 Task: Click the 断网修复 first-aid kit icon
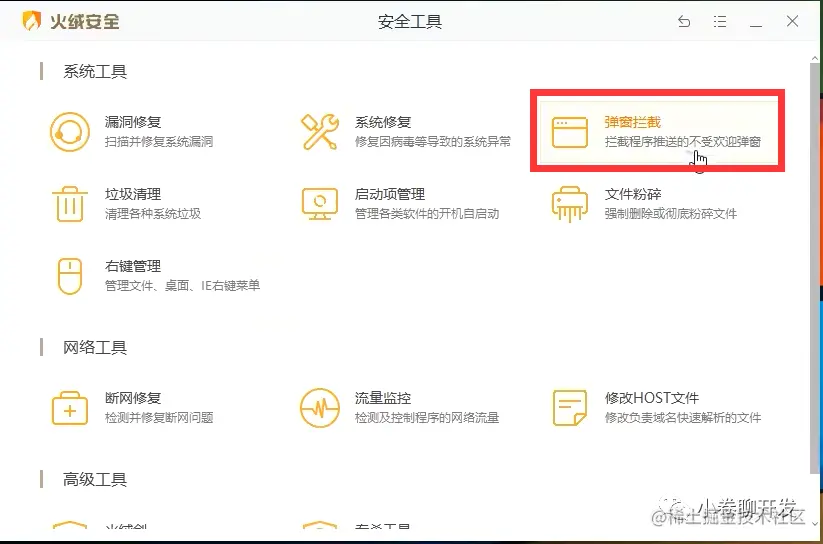[x=70, y=408]
